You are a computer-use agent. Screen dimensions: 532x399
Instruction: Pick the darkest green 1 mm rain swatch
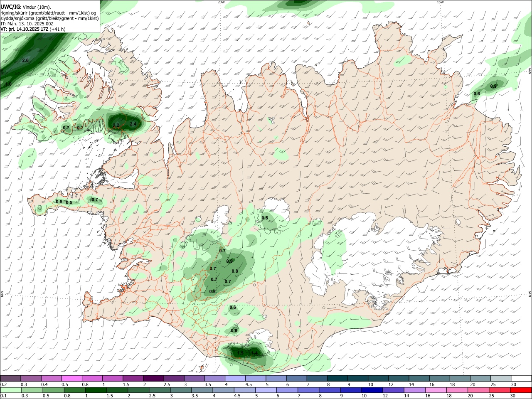point(96,390)
